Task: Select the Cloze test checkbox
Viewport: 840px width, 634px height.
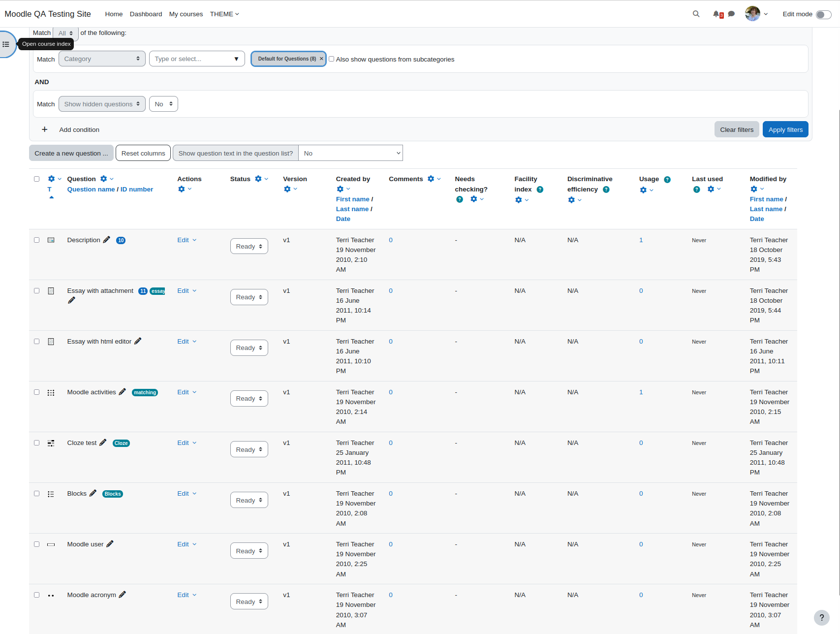Action: pyautogui.click(x=36, y=443)
